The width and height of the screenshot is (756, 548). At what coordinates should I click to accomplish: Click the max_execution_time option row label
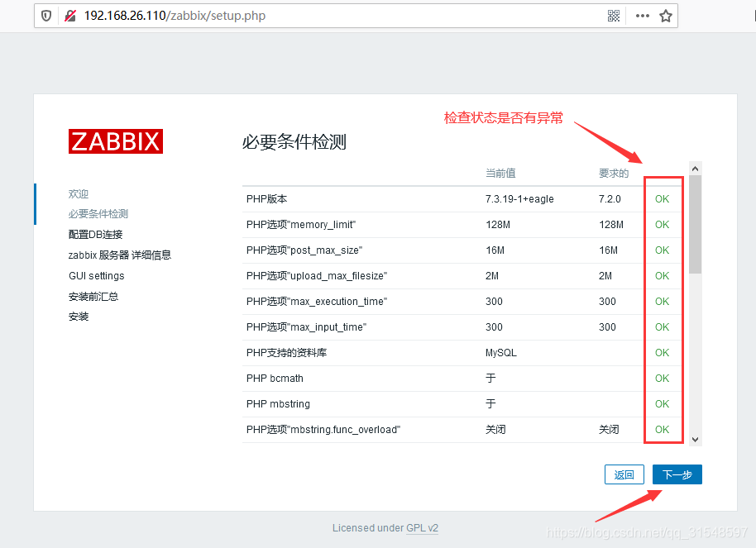pyautogui.click(x=317, y=301)
